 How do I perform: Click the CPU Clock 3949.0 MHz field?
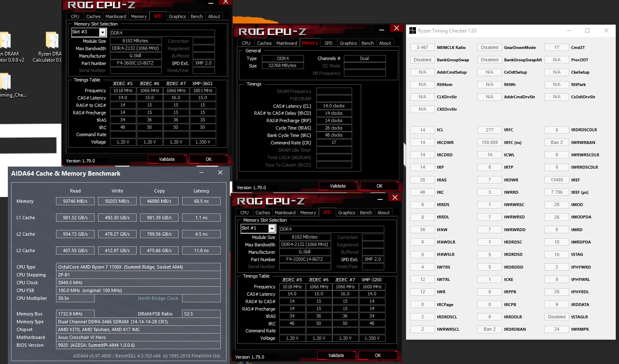(x=138, y=283)
